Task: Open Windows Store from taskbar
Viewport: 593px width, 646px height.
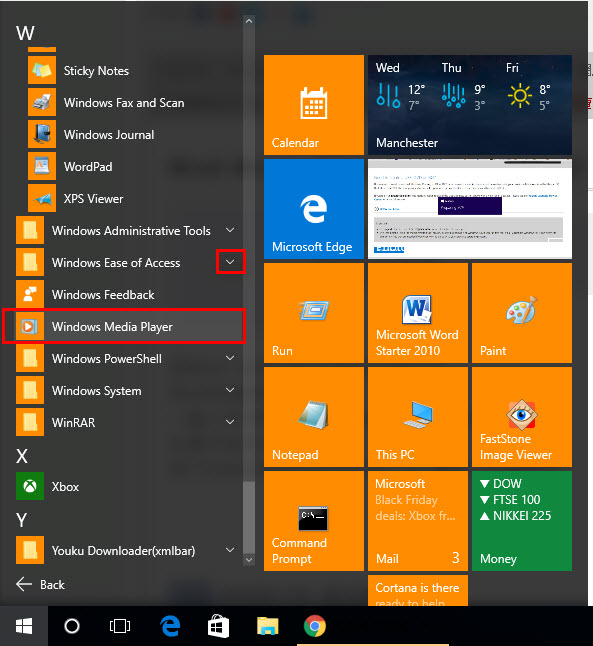Action: [218, 626]
